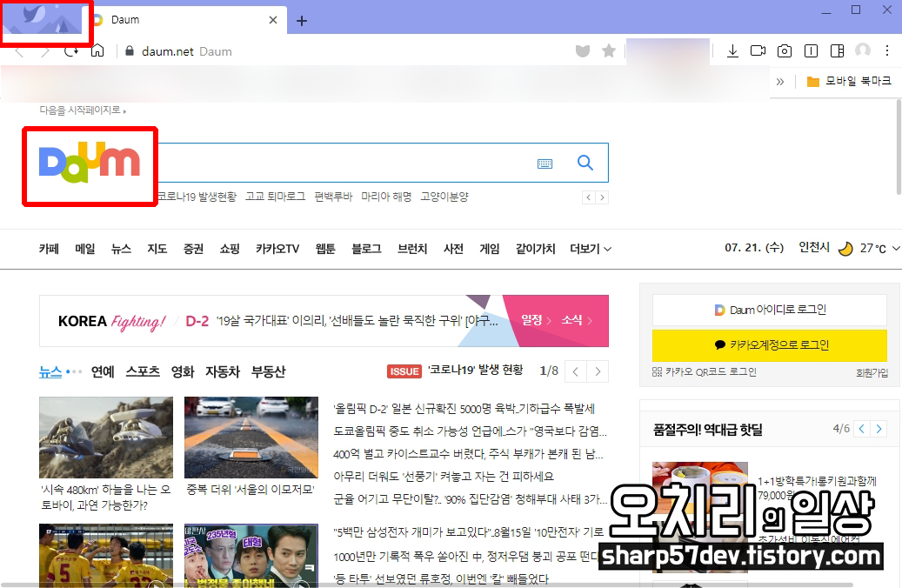The height and width of the screenshot is (588, 902).
Task: Open 메일 in the service menu
Action: 85,249
